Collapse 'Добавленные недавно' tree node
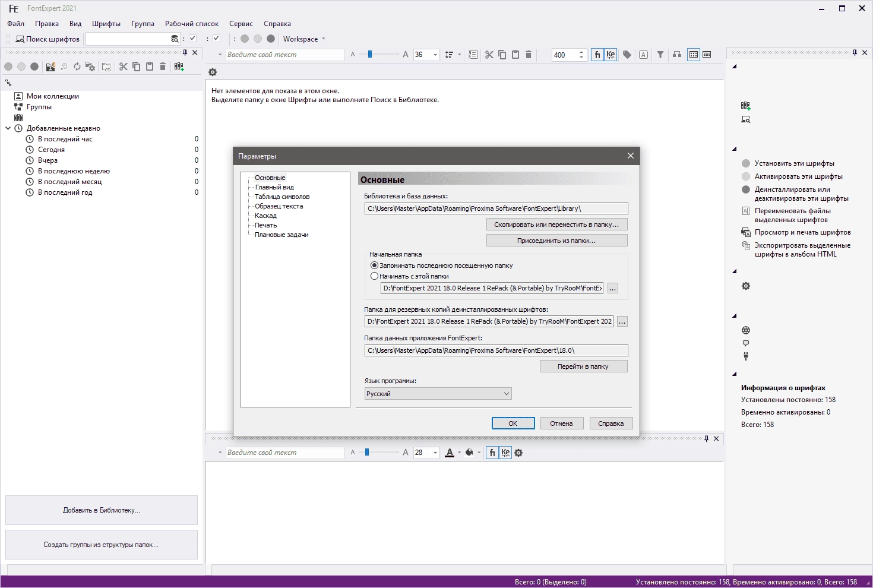Viewport: 873px width, 588px height. (8, 128)
